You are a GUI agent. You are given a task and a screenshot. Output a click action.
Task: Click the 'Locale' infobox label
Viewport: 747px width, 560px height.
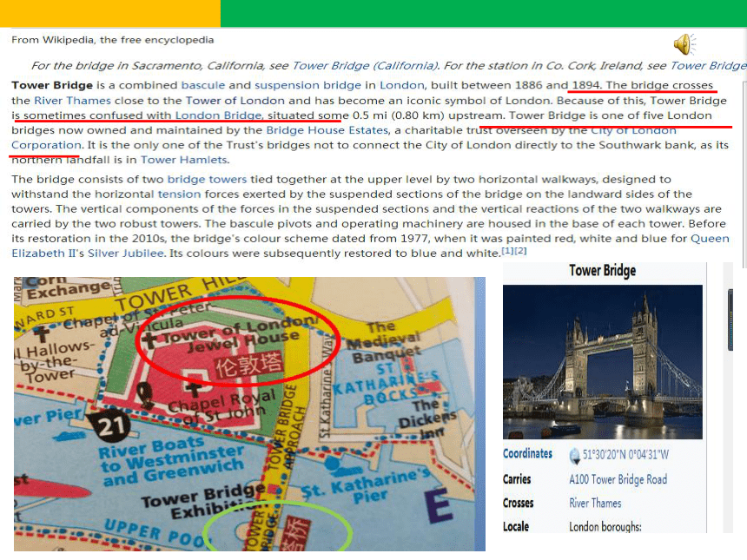[516, 527]
